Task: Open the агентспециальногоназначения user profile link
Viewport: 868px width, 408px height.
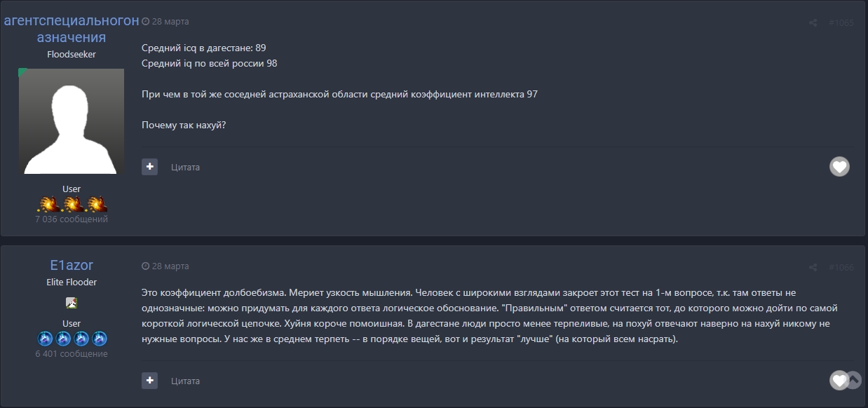Action: coord(72,29)
